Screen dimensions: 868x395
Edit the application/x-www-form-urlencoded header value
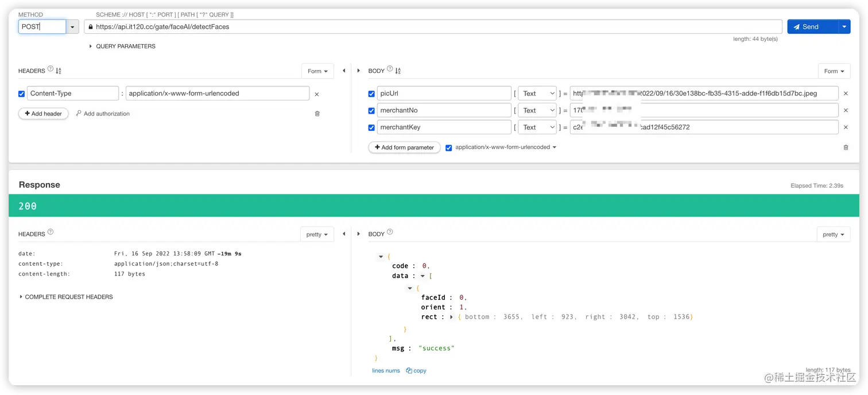click(x=218, y=93)
